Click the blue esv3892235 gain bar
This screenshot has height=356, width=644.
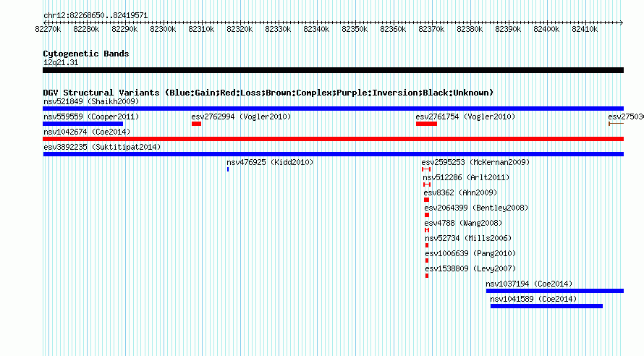pyautogui.click(x=333, y=154)
